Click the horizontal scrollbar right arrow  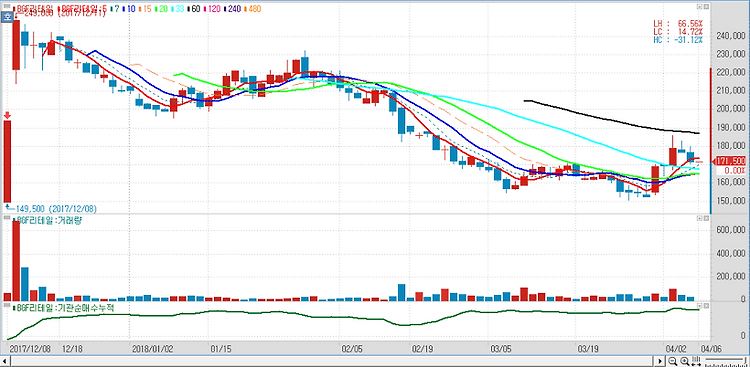click(x=660, y=361)
